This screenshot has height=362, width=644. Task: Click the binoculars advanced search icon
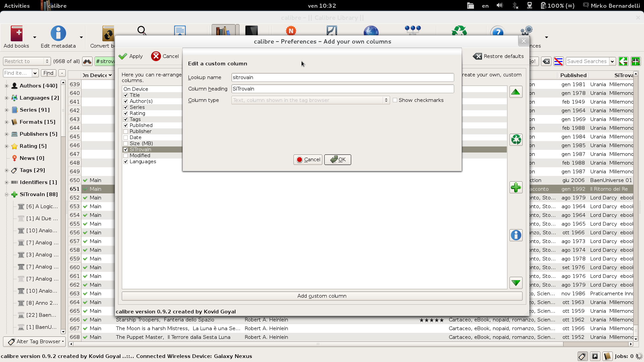[x=87, y=61]
